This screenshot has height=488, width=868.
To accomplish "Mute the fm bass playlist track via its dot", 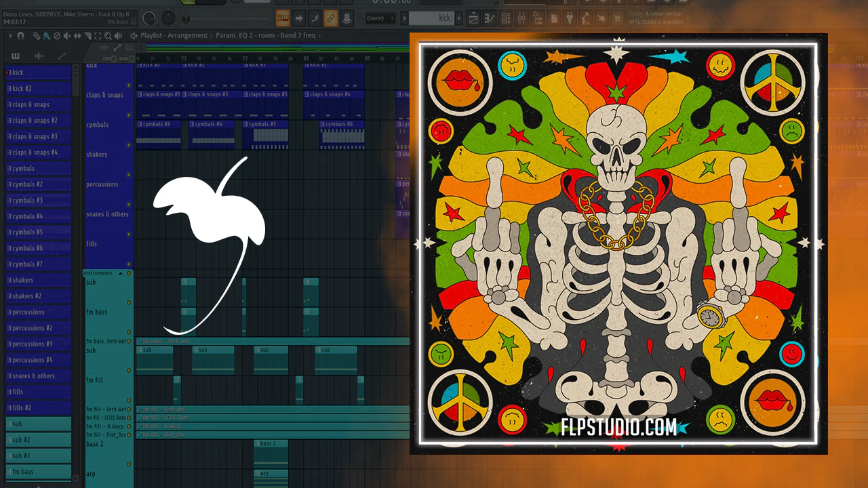I will pos(129,333).
